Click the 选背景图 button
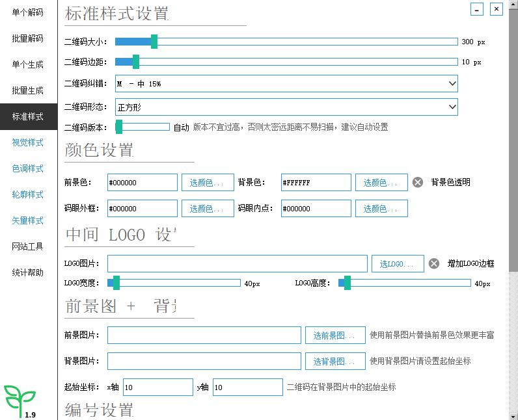518x420 pixels. pos(335,361)
